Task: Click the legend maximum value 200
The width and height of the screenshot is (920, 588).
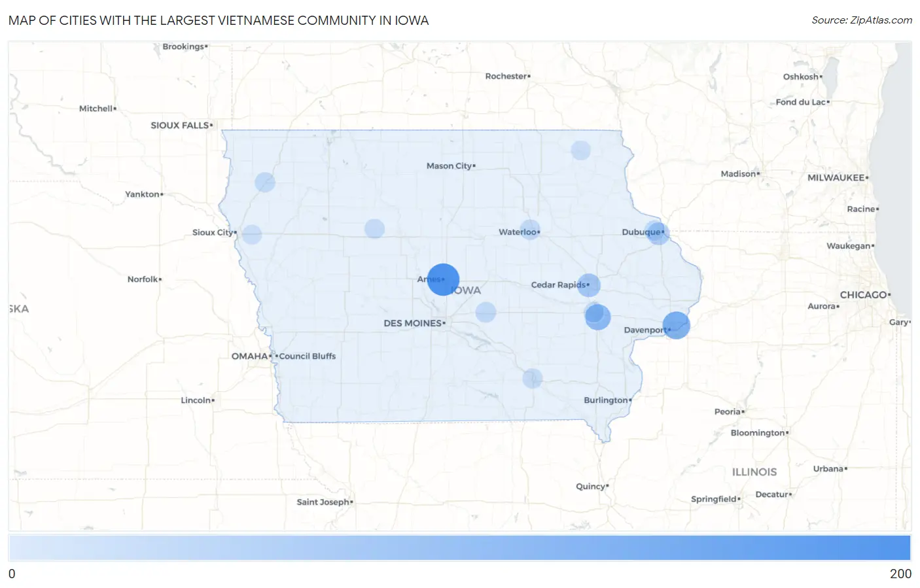Action: click(900, 574)
